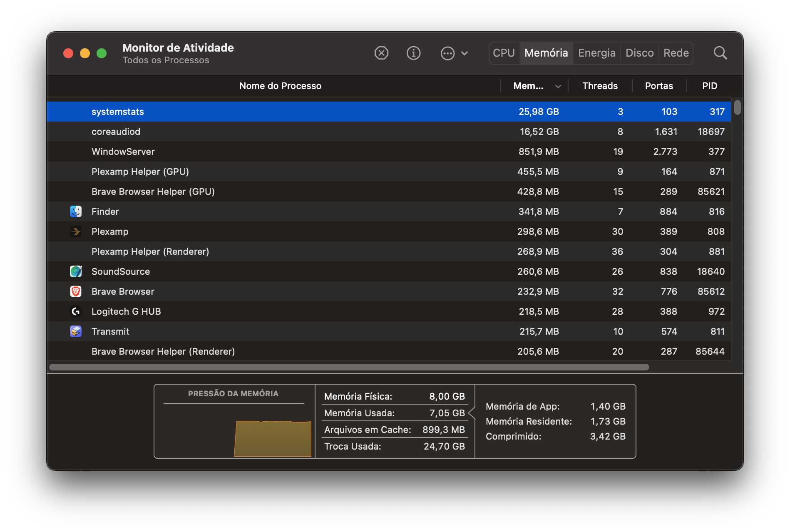Click the Comprimido value 3,42 GB
Viewport: 790px width, 532px height.
608,436
